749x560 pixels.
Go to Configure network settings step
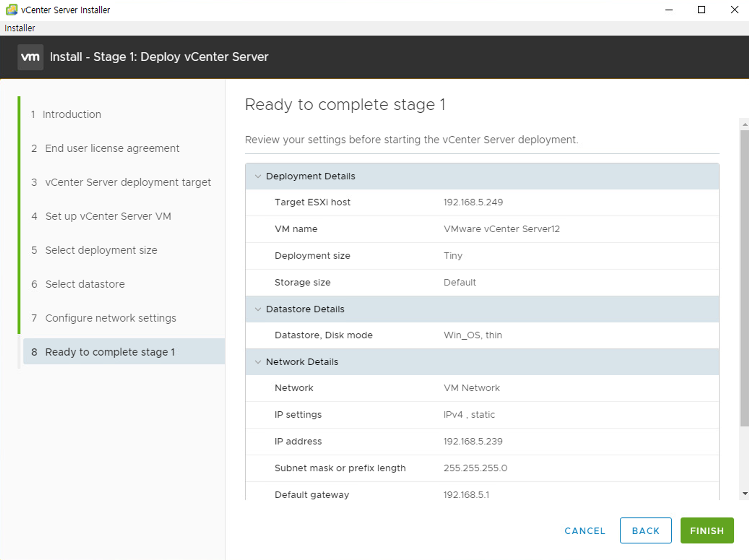coord(110,318)
